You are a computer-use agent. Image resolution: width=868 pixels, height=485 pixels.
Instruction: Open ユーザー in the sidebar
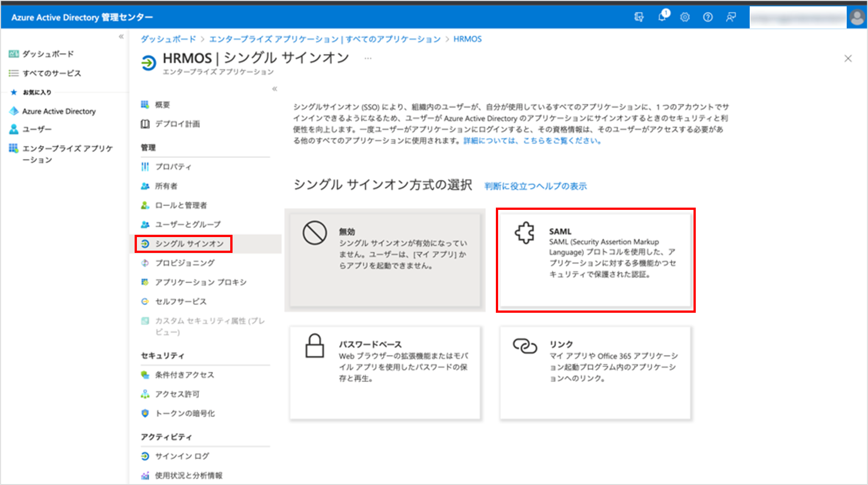coord(30,129)
